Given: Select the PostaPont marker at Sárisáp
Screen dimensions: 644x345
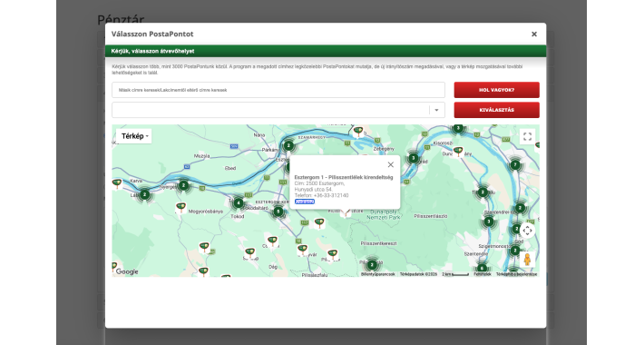Looking at the screenshot, I should [249, 252].
